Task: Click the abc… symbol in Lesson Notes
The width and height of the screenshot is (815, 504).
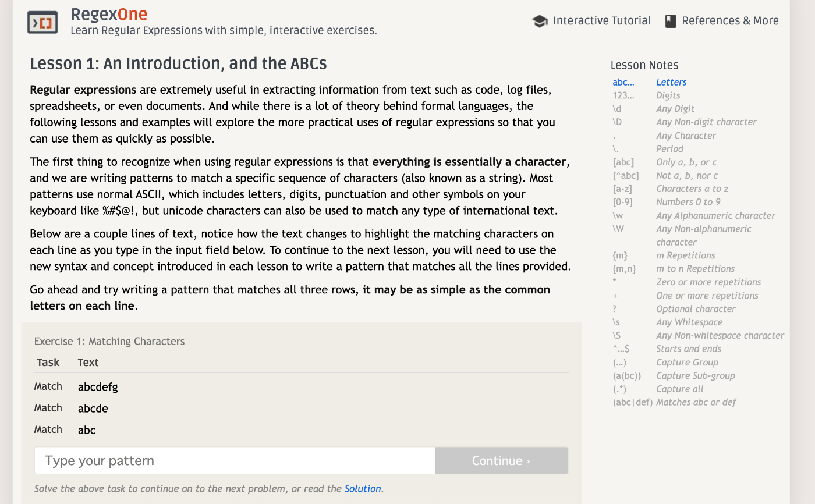Action: 623,82
